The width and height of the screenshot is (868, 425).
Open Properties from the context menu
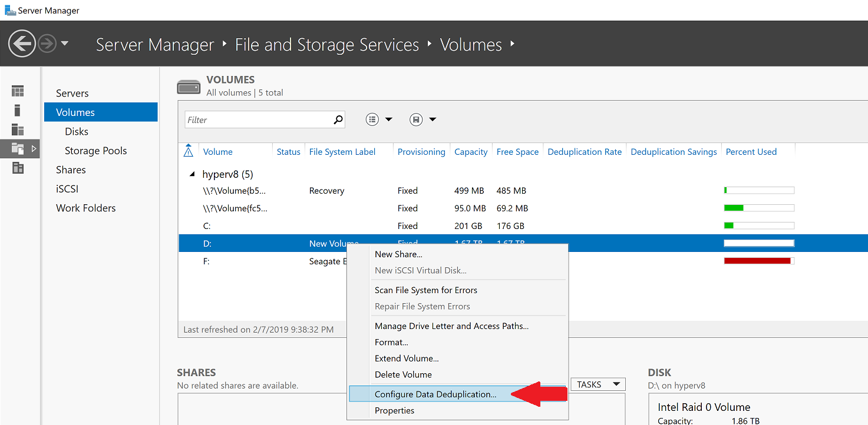click(x=394, y=410)
